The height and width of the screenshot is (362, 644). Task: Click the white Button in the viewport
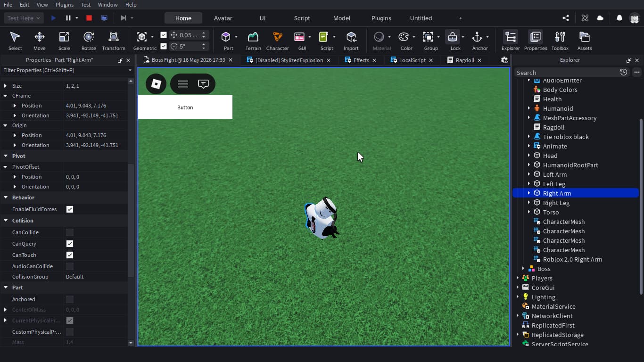coord(185,107)
